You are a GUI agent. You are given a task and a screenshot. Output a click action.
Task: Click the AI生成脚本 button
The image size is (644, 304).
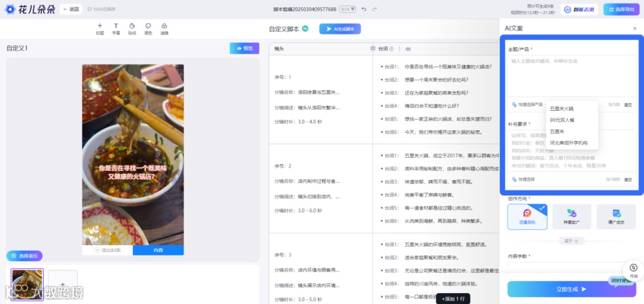(340, 29)
